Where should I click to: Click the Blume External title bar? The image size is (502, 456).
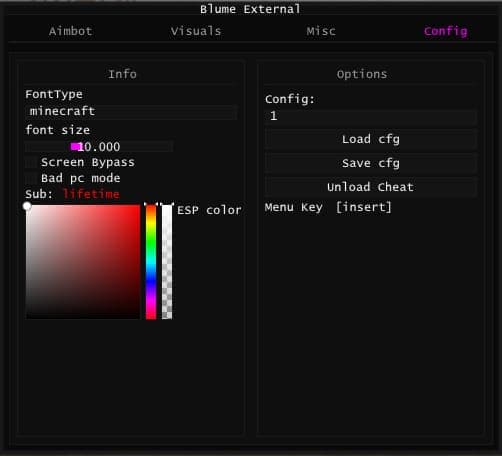click(250, 9)
